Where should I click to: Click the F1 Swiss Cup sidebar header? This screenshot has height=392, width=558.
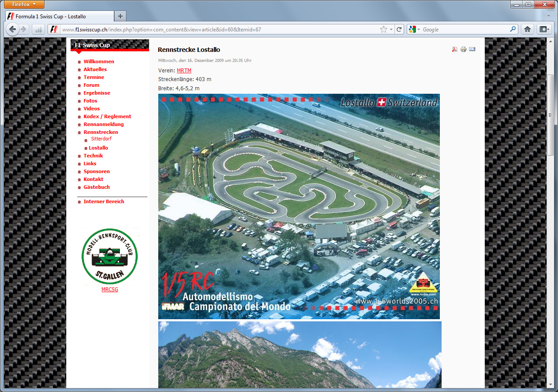point(110,45)
